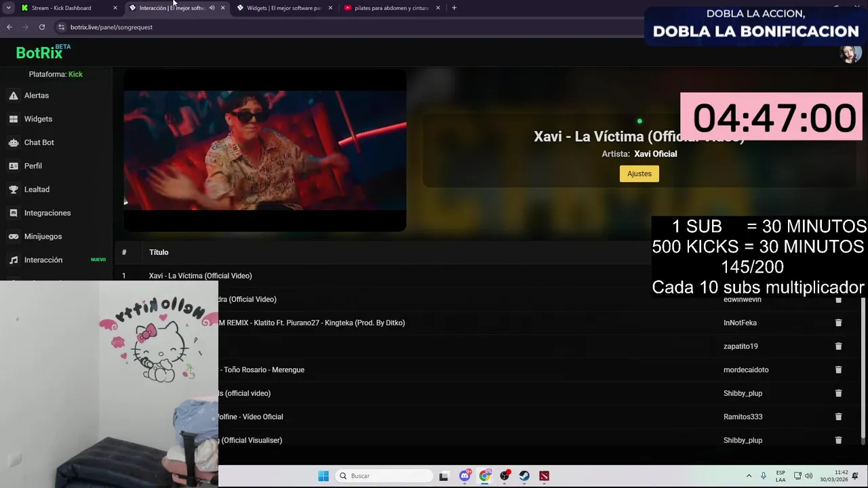
Task: Click the Xavi Oficial artist name
Action: 655,154
